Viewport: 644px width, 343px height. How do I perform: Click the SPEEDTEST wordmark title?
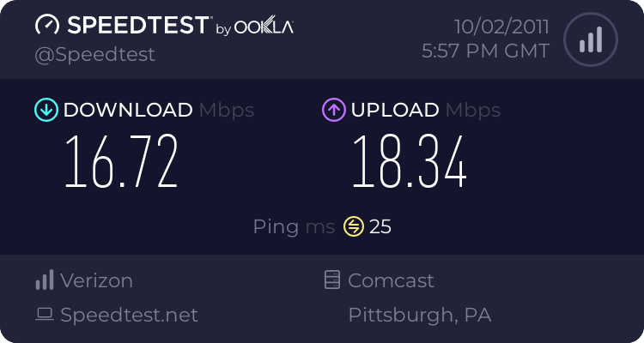[x=137, y=27]
